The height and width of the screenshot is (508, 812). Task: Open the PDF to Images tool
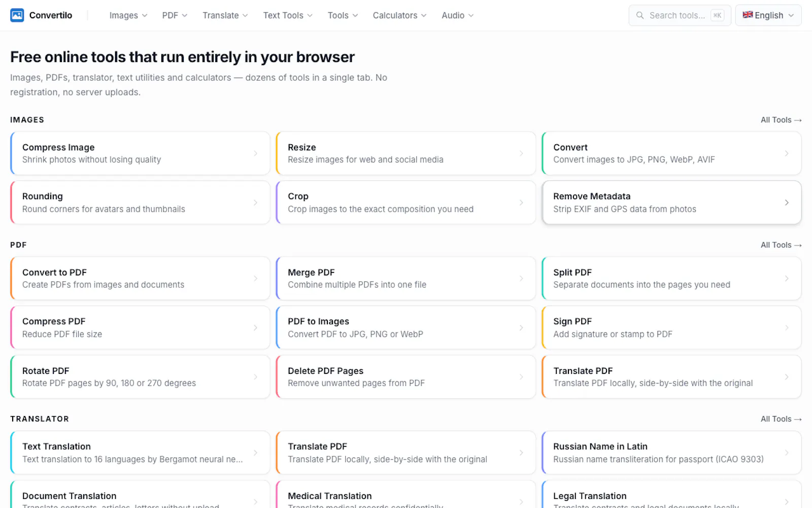[405, 328]
